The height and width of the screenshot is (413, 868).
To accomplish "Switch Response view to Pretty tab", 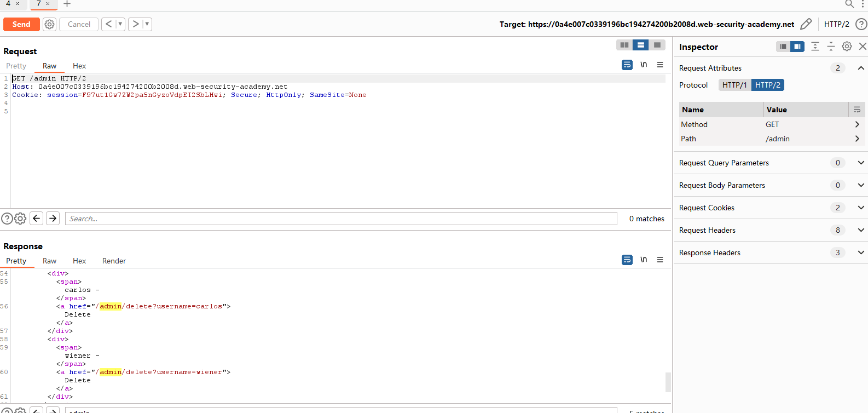I will 16,261.
